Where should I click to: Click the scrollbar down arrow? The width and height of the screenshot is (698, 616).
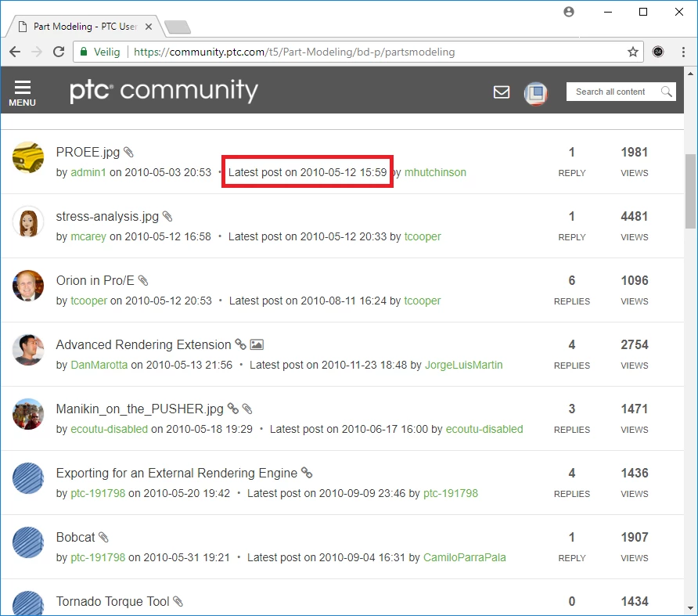pos(690,608)
